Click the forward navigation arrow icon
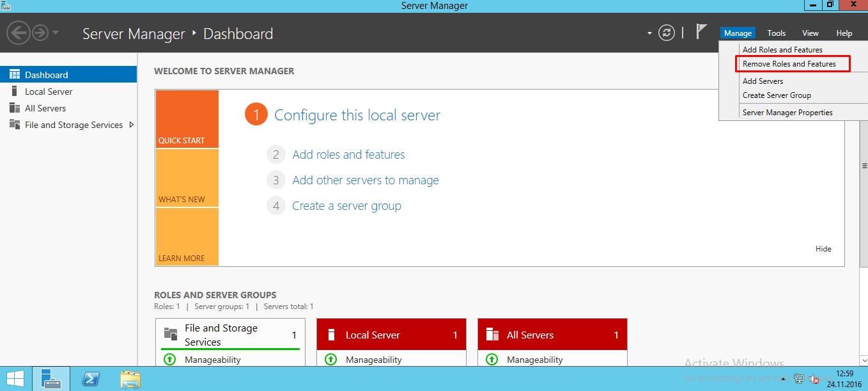The image size is (868, 391). click(x=40, y=33)
